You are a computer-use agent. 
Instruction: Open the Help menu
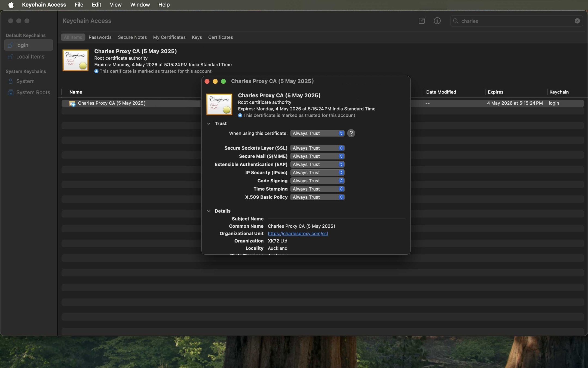(164, 5)
